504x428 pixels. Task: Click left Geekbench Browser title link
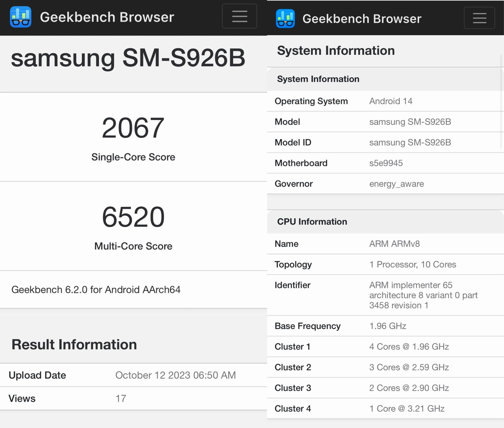[107, 17]
